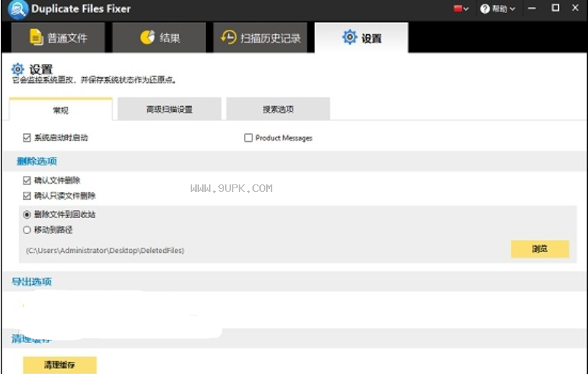Open the 高级扫描设置 sub-tab
Image resolution: width=588 pixels, height=381 pixels.
click(169, 109)
